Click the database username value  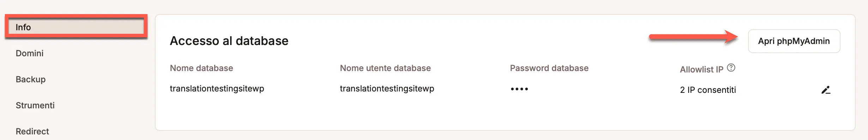tap(387, 89)
